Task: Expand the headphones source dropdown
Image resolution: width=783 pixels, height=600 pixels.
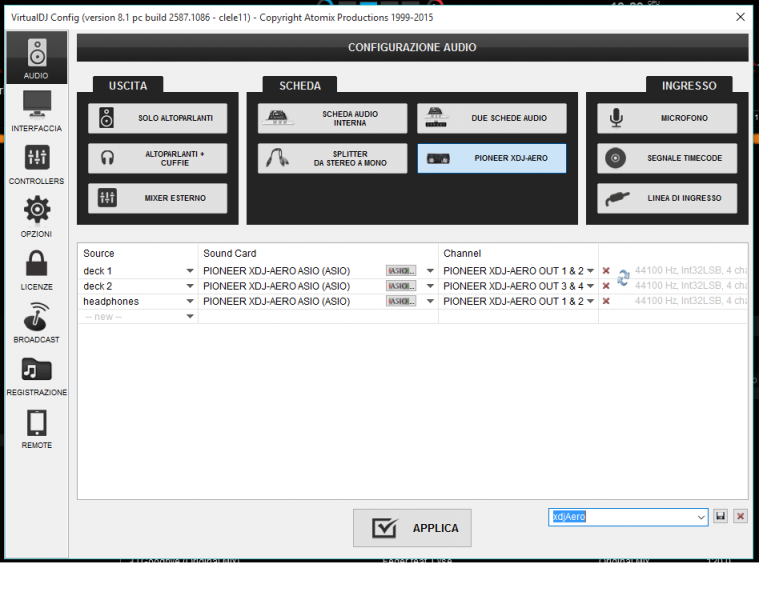Action: (190, 301)
